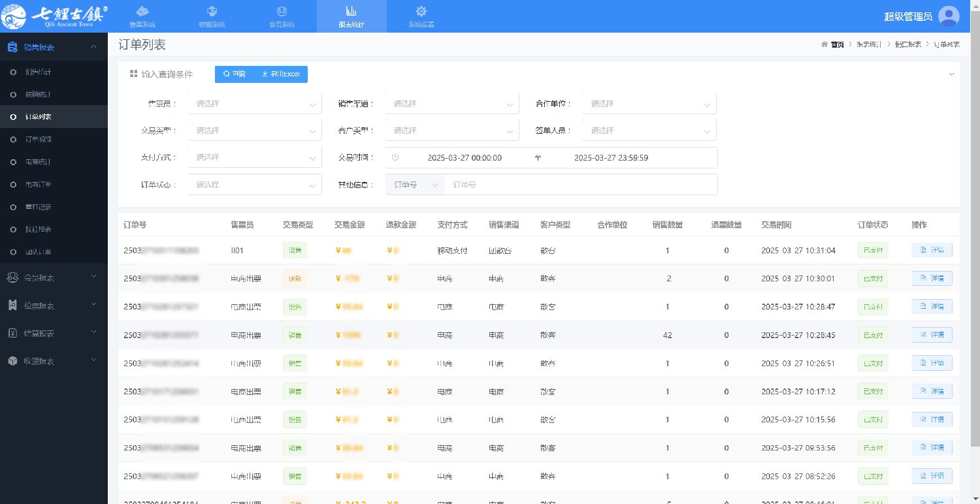Click 详情 for the first order row
The height and width of the screenshot is (504, 980).
pyautogui.click(x=932, y=251)
